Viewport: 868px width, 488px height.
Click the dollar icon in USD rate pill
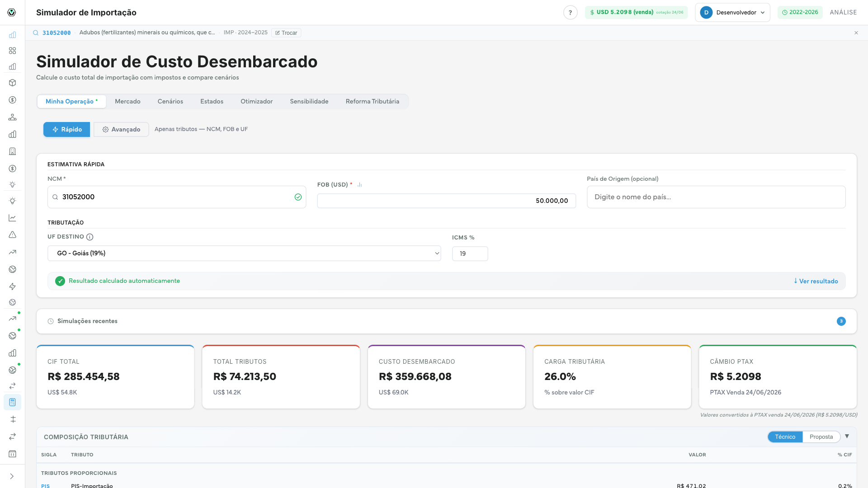pyautogui.click(x=592, y=13)
